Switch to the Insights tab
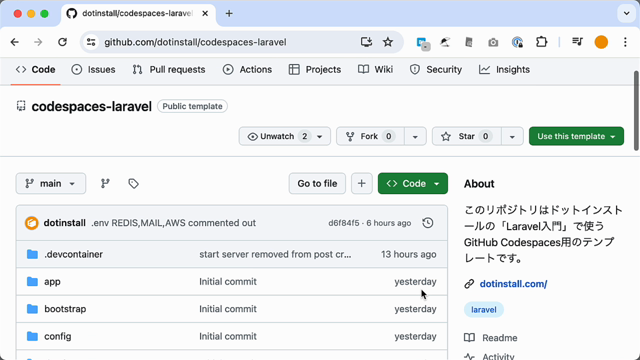640x360 pixels. (504, 70)
